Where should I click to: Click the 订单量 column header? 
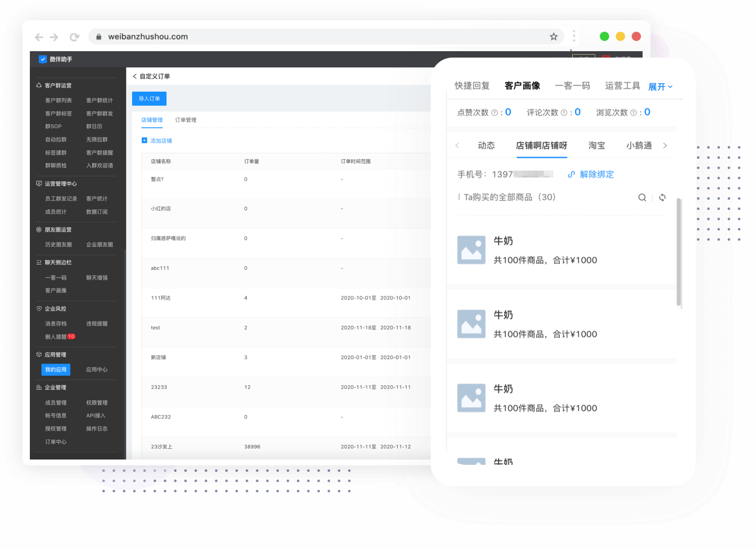tap(251, 162)
